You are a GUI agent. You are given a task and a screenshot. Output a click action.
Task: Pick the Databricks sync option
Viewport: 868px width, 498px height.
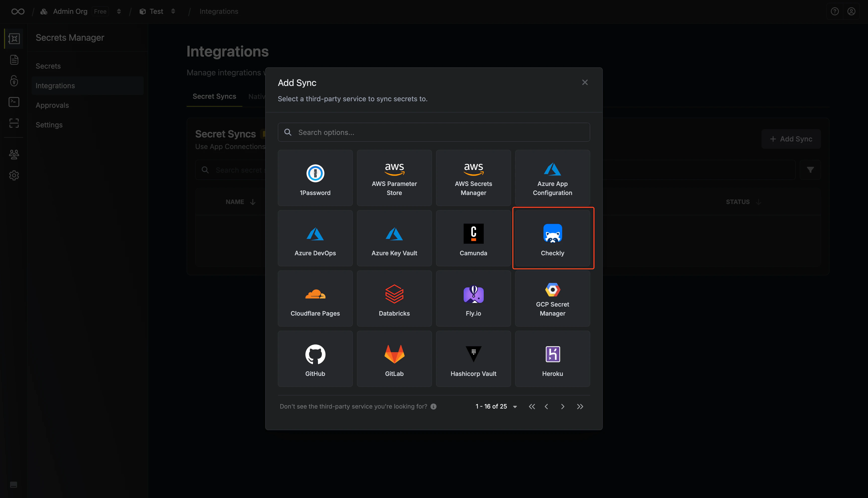coord(394,298)
